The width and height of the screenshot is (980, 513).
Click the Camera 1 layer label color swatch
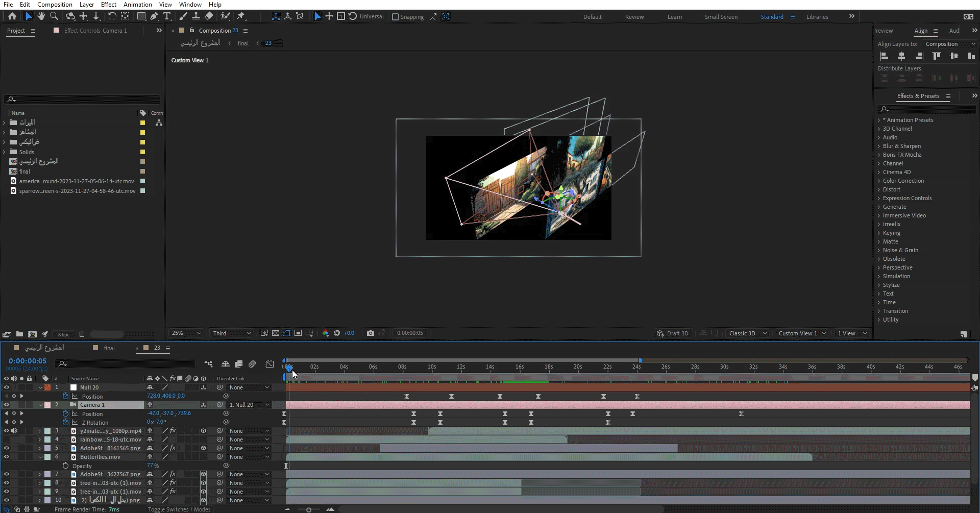pyautogui.click(x=47, y=405)
